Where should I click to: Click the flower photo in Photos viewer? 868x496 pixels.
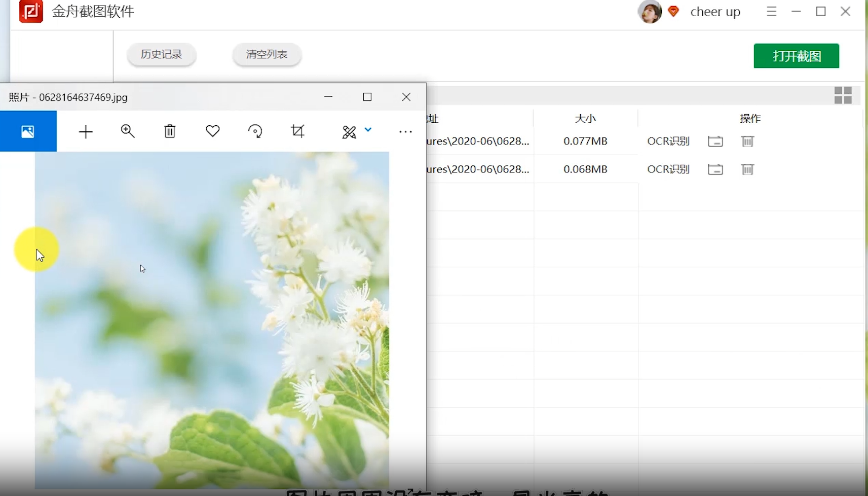(212, 320)
